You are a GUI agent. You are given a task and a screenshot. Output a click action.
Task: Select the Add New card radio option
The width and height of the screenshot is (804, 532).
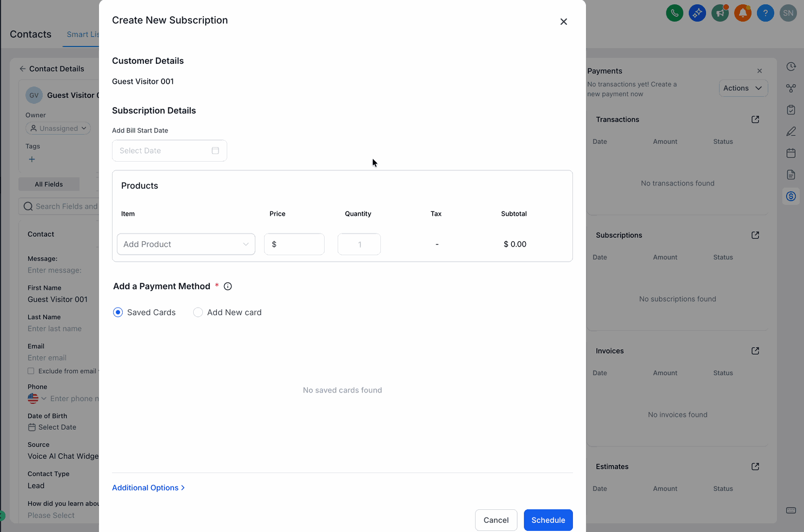tap(198, 312)
